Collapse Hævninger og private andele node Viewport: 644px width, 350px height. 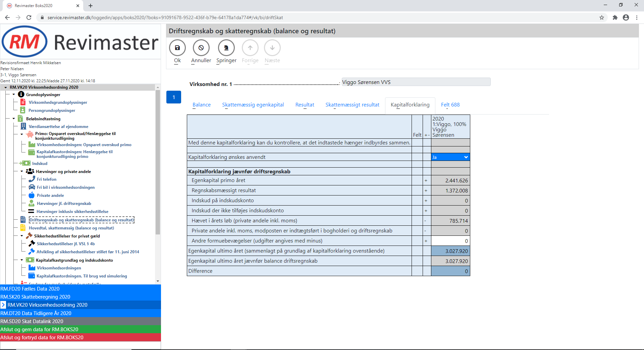pyautogui.click(x=22, y=172)
